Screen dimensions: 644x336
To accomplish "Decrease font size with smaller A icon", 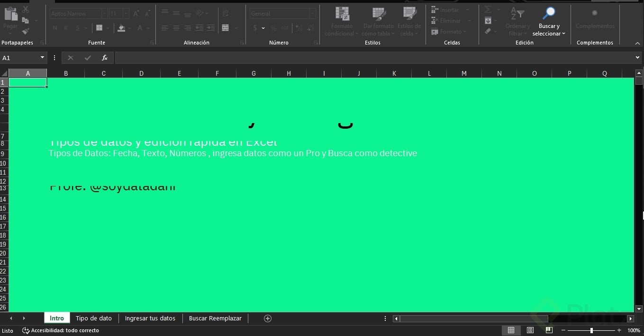I will (x=147, y=14).
